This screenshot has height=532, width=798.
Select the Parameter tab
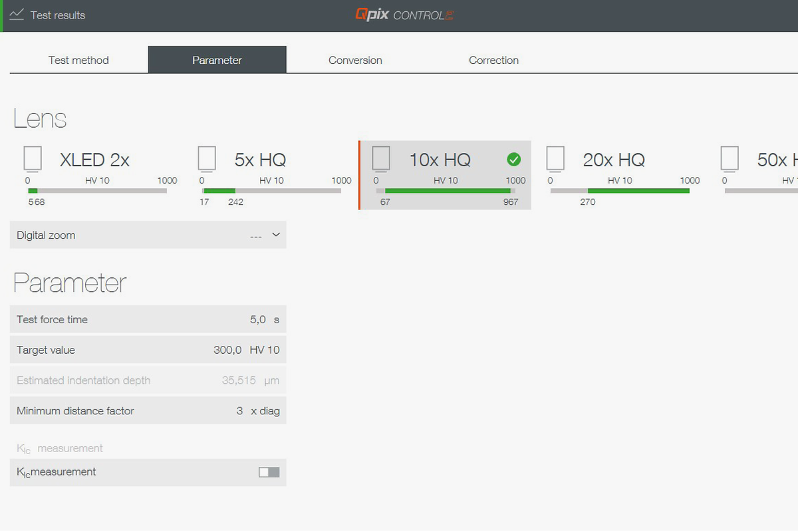pos(217,60)
